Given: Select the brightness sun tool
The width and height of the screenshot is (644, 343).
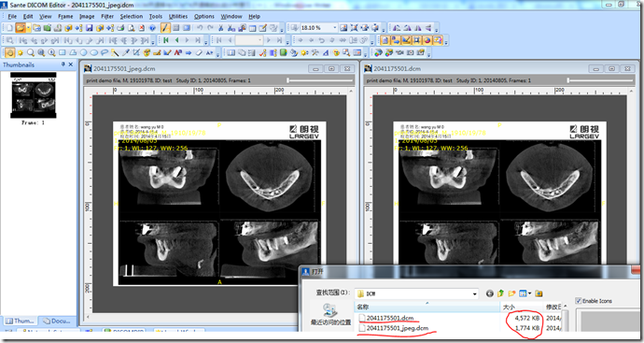Looking at the screenshot, I should (x=21, y=53).
